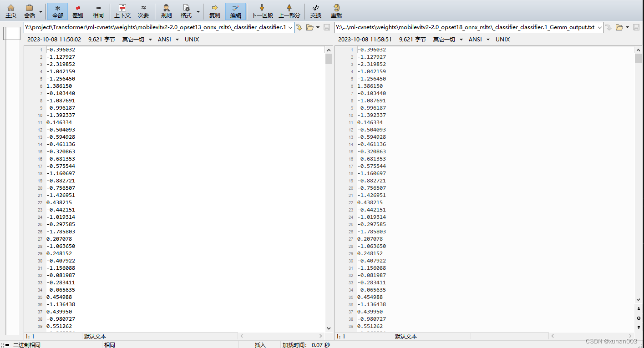Viewport: 644px width, 348px height.
Task: Click the previous difference double-up arrow
Action: 639,309
